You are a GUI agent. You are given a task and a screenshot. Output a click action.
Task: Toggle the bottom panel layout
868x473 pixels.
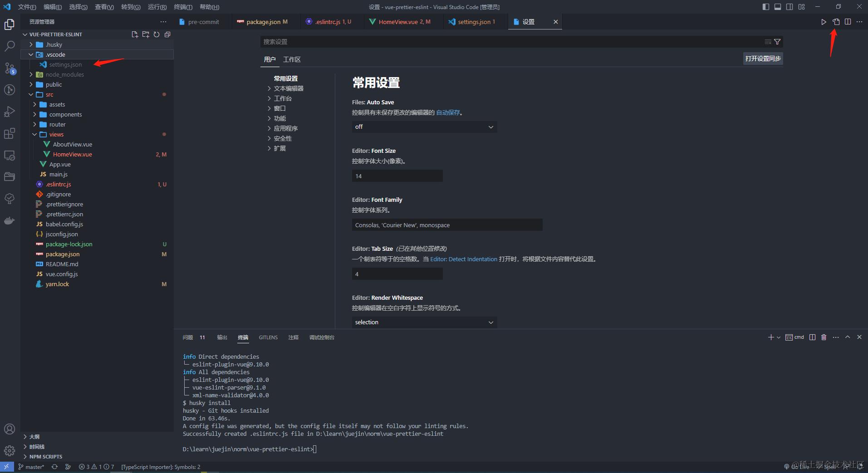pos(778,7)
